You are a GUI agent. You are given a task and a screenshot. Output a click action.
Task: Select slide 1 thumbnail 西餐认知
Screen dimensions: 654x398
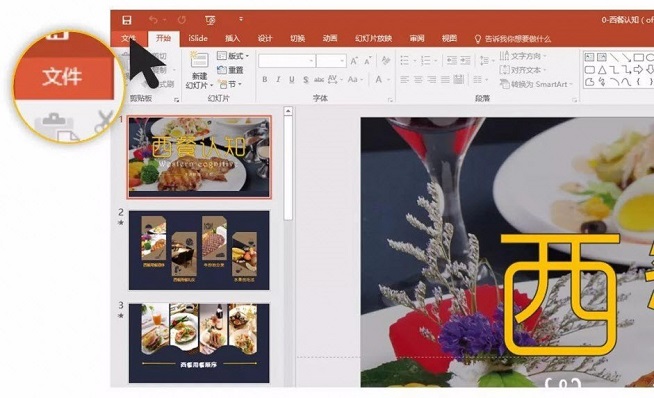pyautogui.click(x=199, y=157)
